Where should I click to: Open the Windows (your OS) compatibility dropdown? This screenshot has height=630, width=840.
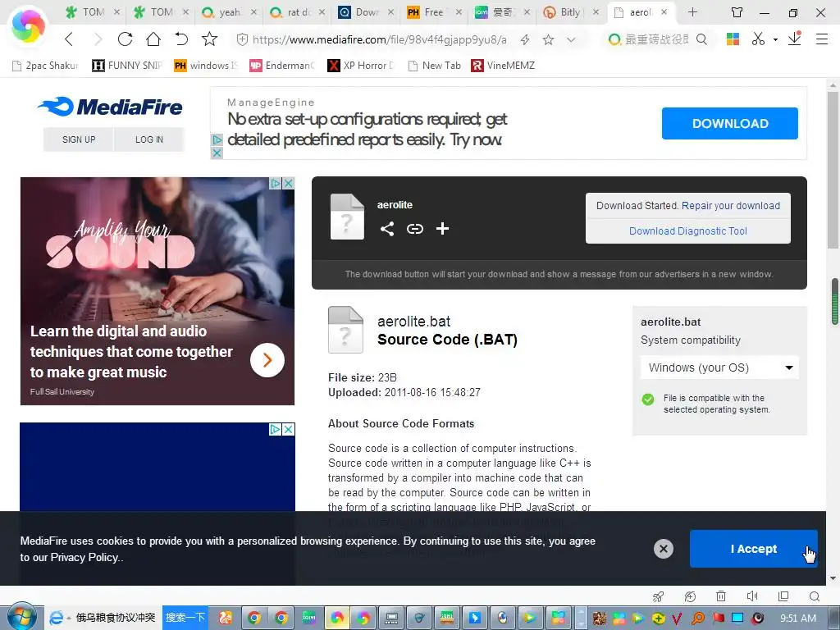click(x=719, y=367)
